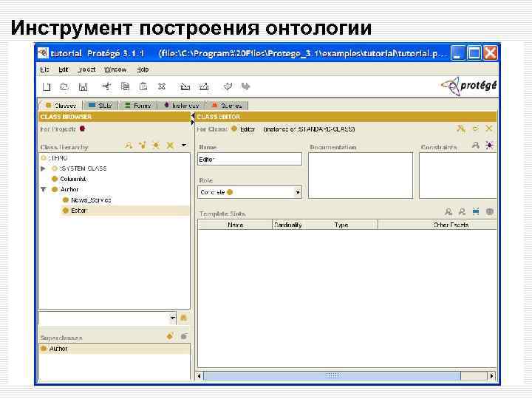The width and height of the screenshot is (532, 399).
Task: Click the Undo toolbar icon
Action: pos(228,87)
